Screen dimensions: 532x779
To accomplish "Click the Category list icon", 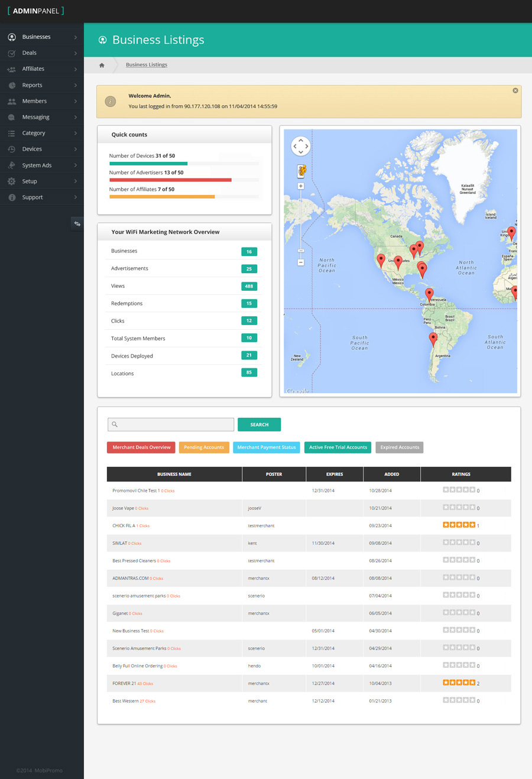I will coord(12,134).
